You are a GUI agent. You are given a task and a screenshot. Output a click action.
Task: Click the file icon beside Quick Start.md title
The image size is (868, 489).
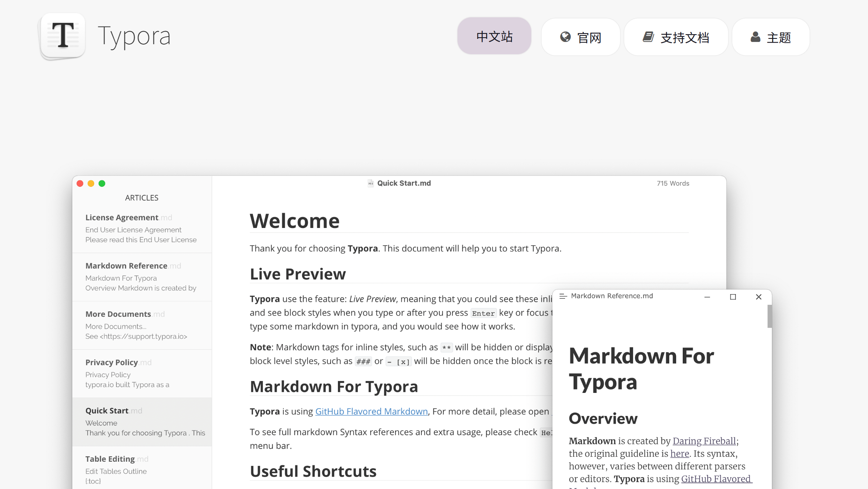point(371,183)
